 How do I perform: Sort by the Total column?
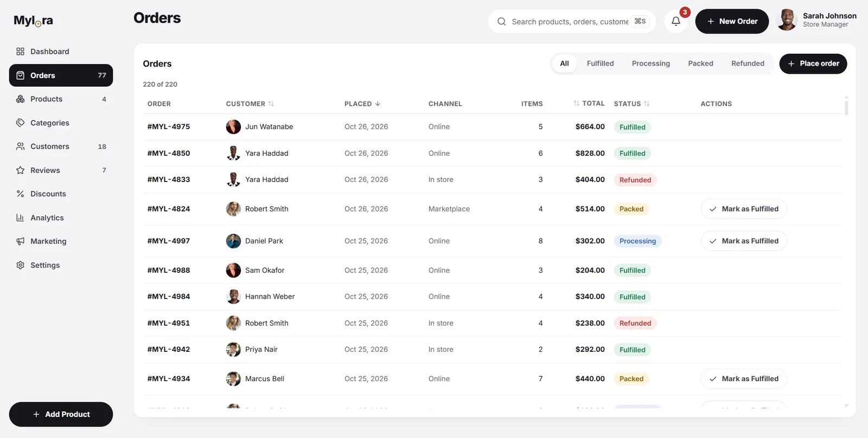[589, 104]
